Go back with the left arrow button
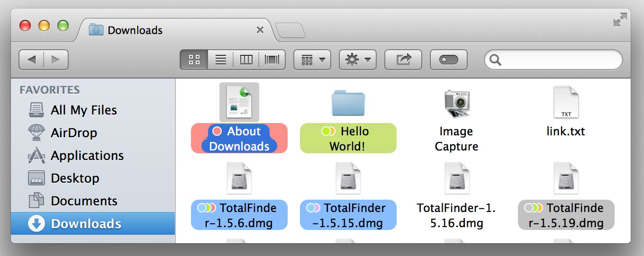The height and width of the screenshot is (256, 644). [x=31, y=60]
